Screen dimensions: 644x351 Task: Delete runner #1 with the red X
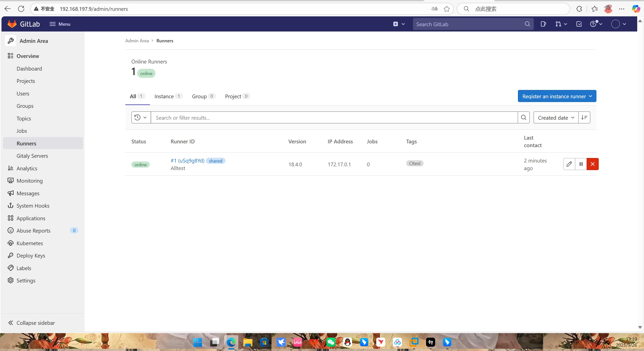pyautogui.click(x=592, y=164)
